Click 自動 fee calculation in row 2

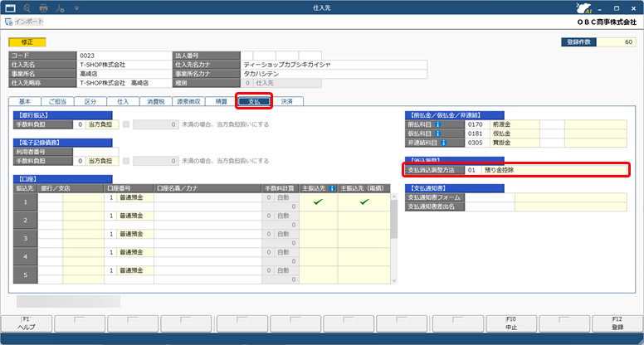286,216
